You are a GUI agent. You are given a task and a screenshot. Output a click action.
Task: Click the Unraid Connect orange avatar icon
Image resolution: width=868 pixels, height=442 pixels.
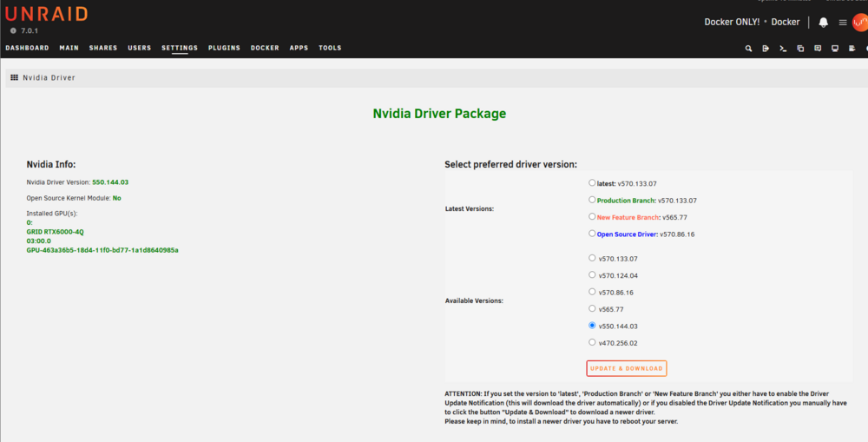pos(860,23)
